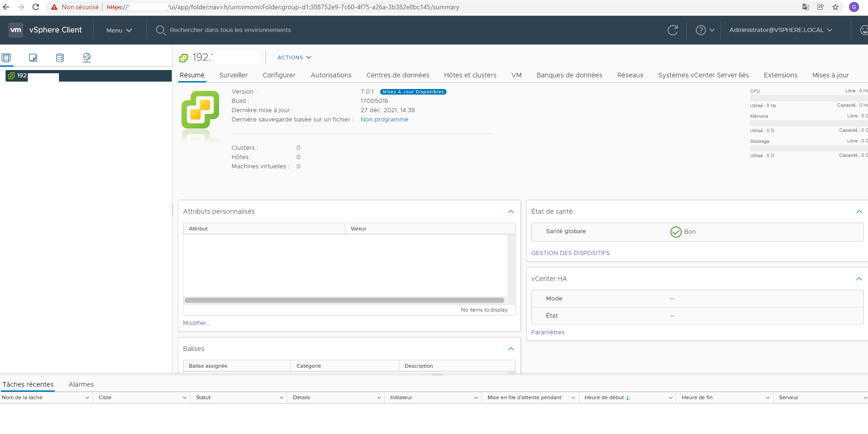
Task: Collapse the vCenter HA panel
Action: click(859, 279)
